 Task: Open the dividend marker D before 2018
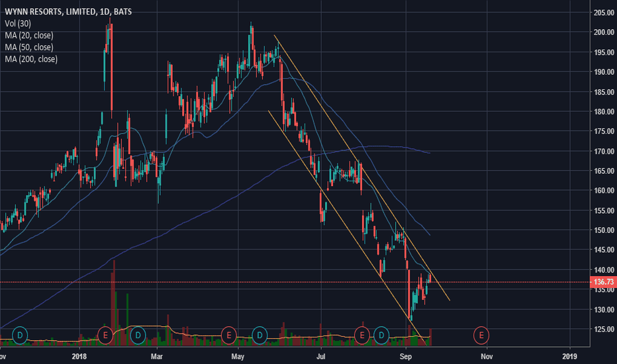tap(20, 336)
